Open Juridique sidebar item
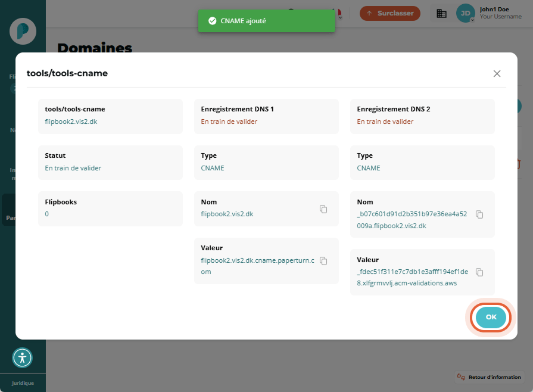Screen dimensions: 533x392 pos(23,383)
